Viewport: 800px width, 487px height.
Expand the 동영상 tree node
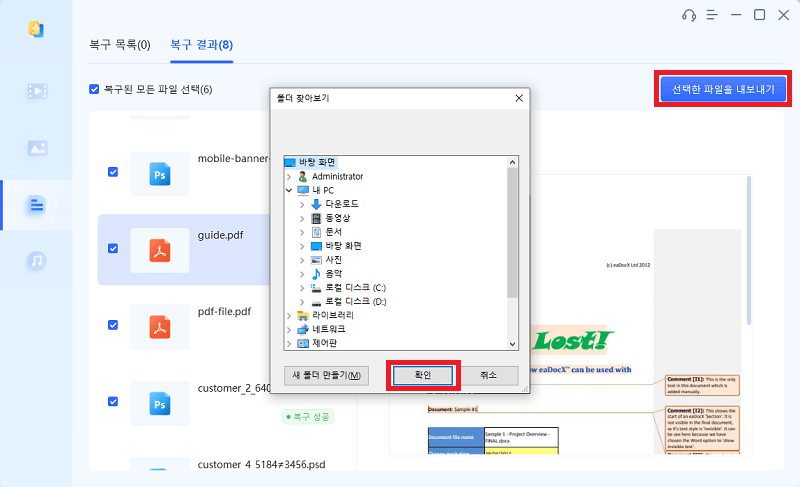(302, 218)
